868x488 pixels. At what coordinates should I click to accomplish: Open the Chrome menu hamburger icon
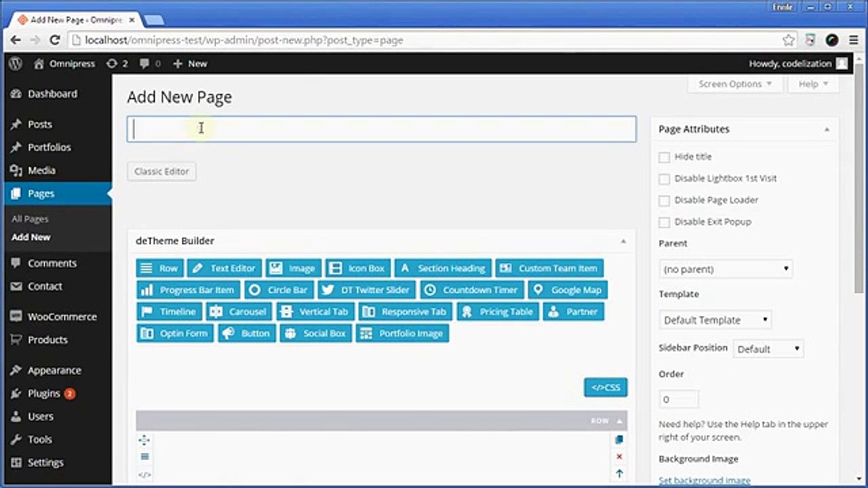click(x=853, y=40)
